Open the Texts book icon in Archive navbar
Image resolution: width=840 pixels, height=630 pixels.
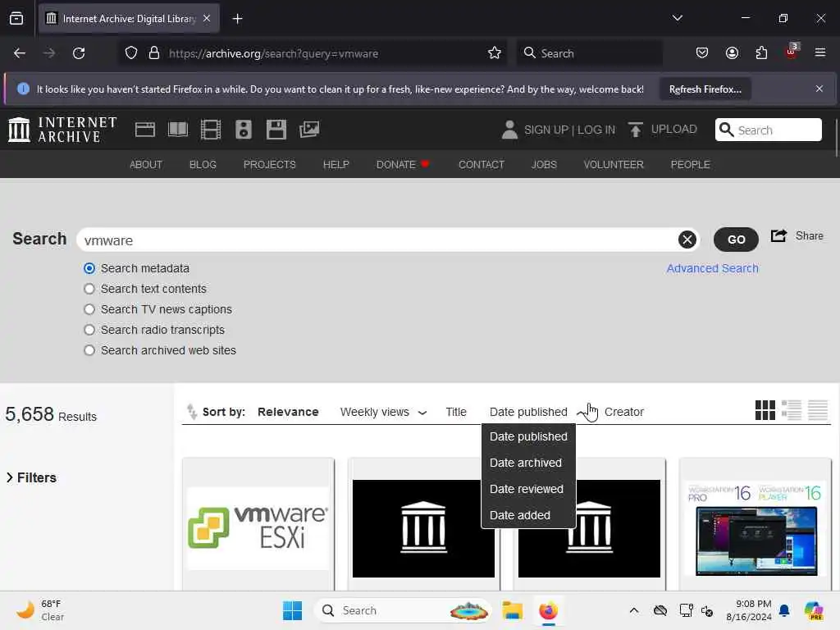click(x=178, y=130)
